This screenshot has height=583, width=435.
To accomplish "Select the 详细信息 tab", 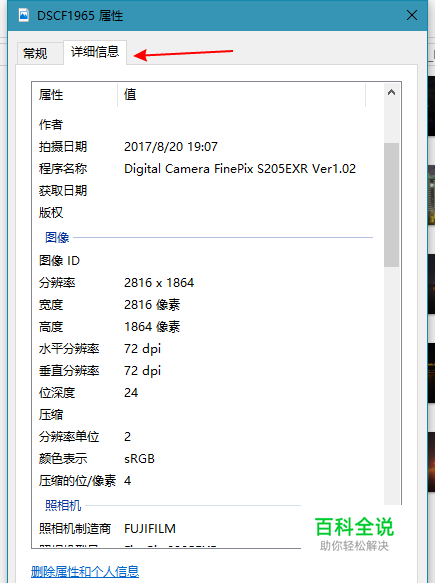I will pyautogui.click(x=95, y=52).
